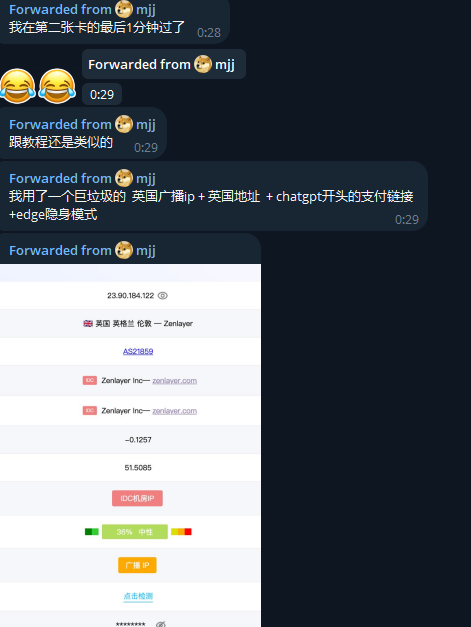Click the doge avatar in the 跟教程还是类似的 message

coord(124,124)
